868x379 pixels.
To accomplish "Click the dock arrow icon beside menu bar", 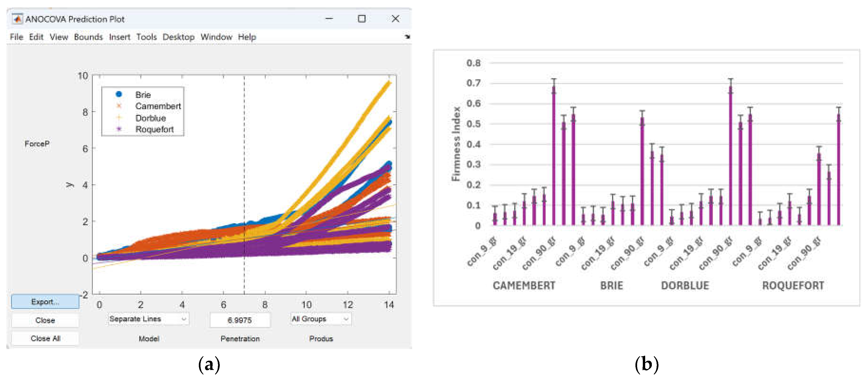I will pyautogui.click(x=407, y=37).
